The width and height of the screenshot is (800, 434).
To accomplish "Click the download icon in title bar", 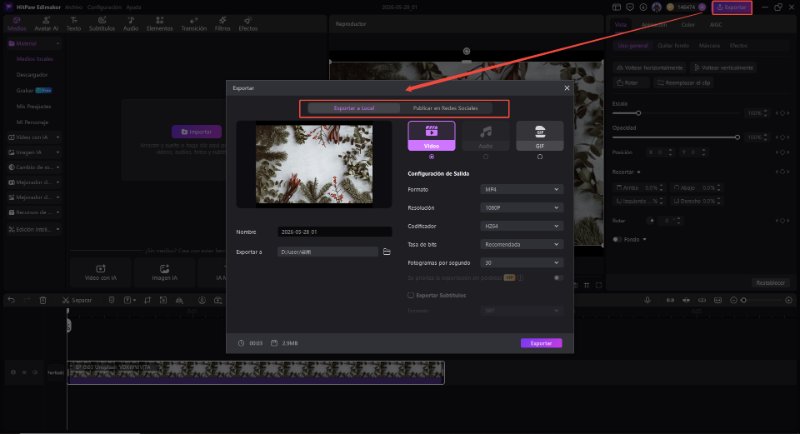I will point(643,7).
